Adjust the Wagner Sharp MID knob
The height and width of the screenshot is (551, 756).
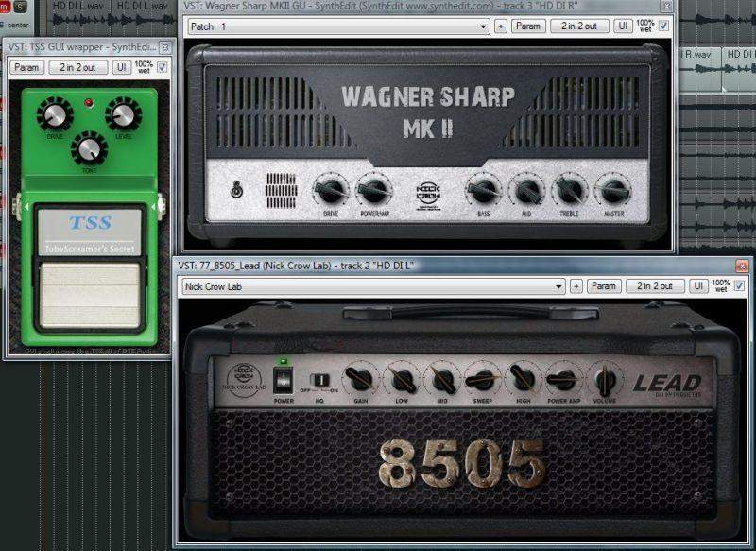click(x=527, y=190)
